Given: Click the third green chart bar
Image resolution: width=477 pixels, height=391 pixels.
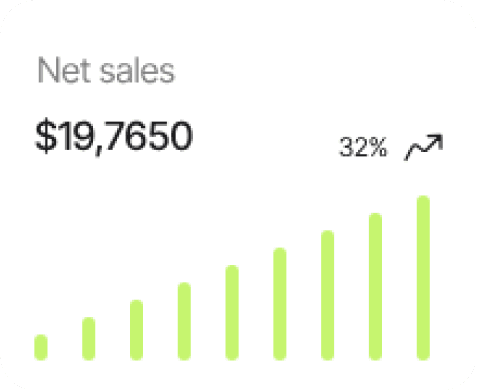Looking at the screenshot, I should pos(136,330).
